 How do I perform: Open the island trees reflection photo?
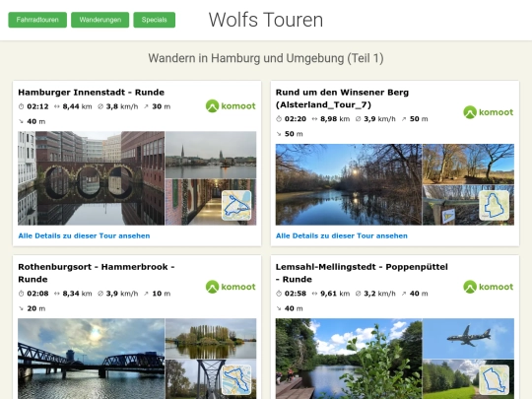pyautogui.click(x=211, y=338)
